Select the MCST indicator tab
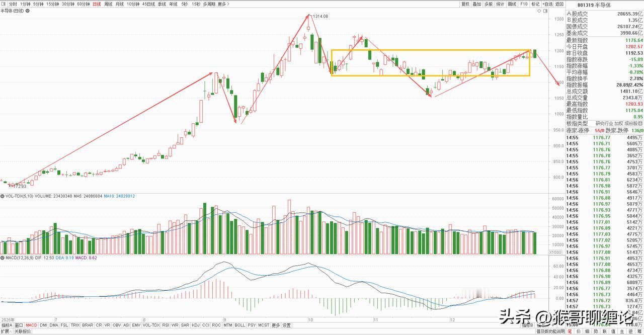 tap(264, 325)
